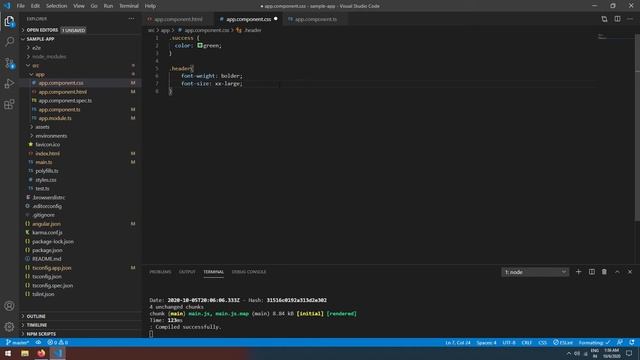
Task: Open package.json in file tree
Action: [80, 250]
